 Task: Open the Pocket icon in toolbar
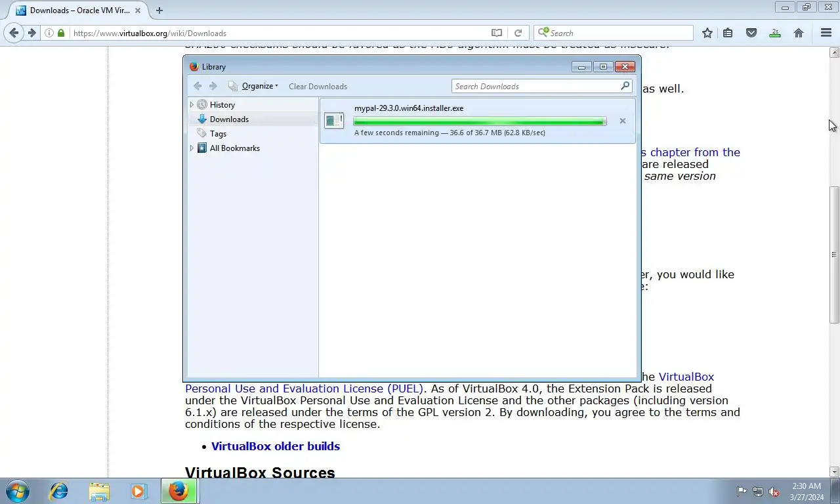click(x=751, y=33)
